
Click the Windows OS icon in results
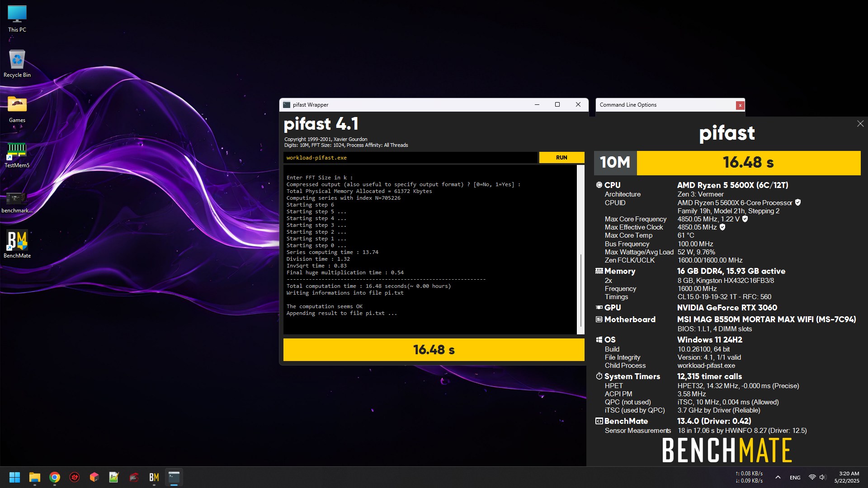(599, 340)
